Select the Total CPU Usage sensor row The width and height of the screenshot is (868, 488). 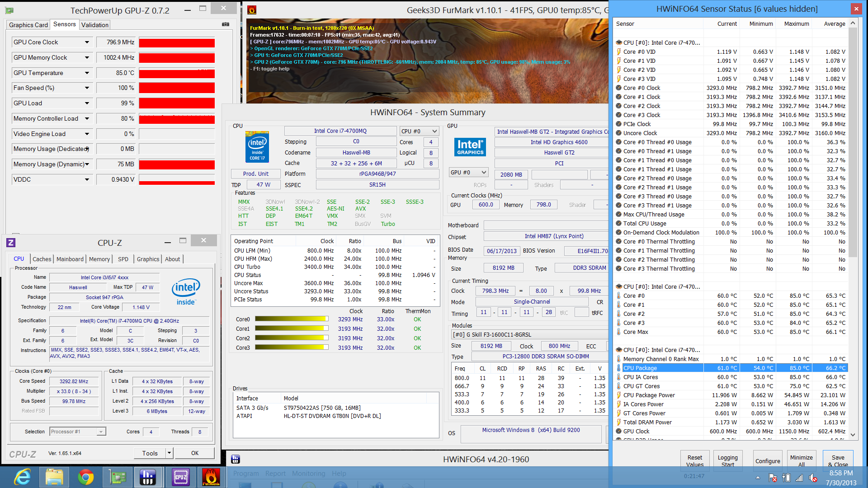click(731, 223)
